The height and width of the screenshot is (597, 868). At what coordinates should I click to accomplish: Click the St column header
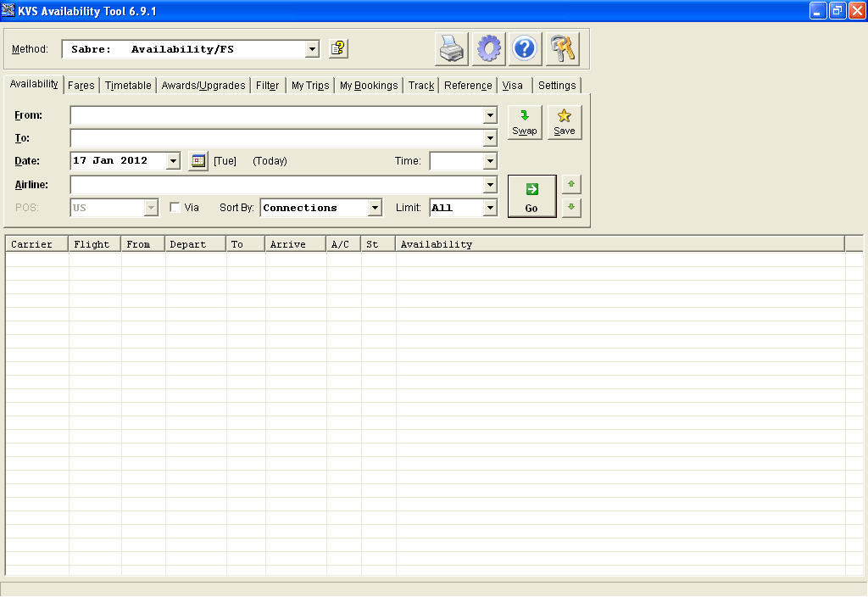tap(378, 244)
